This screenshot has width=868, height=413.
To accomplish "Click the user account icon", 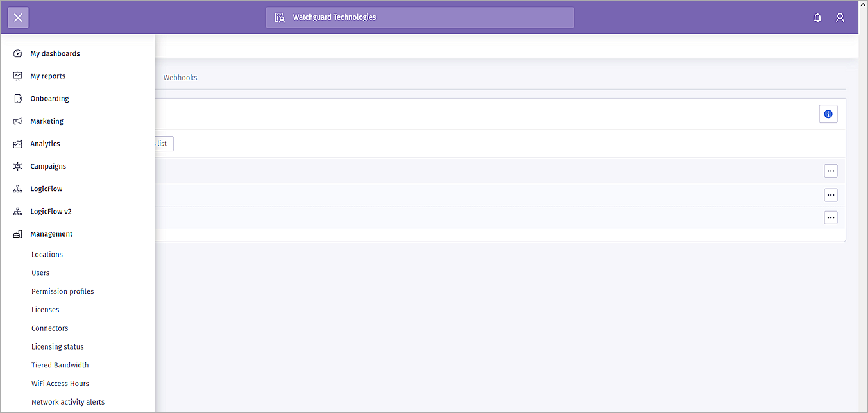I will [x=840, y=17].
